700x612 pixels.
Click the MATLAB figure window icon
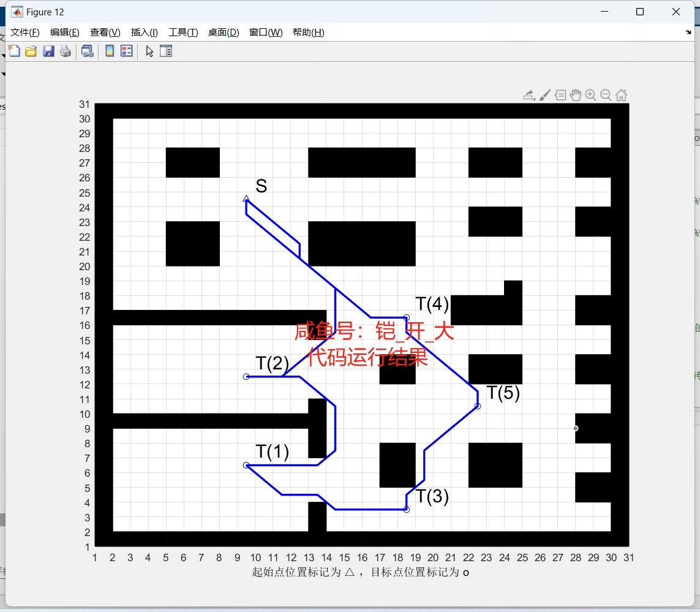(x=17, y=12)
